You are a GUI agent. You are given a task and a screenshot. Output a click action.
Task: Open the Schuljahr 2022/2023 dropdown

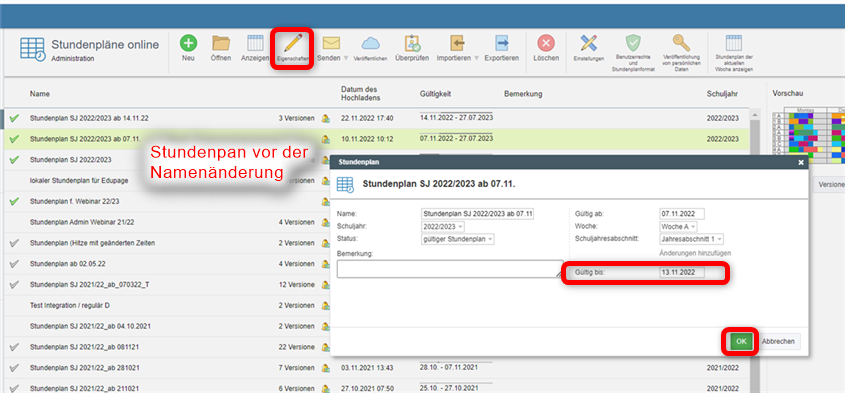[x=443, y=227]
